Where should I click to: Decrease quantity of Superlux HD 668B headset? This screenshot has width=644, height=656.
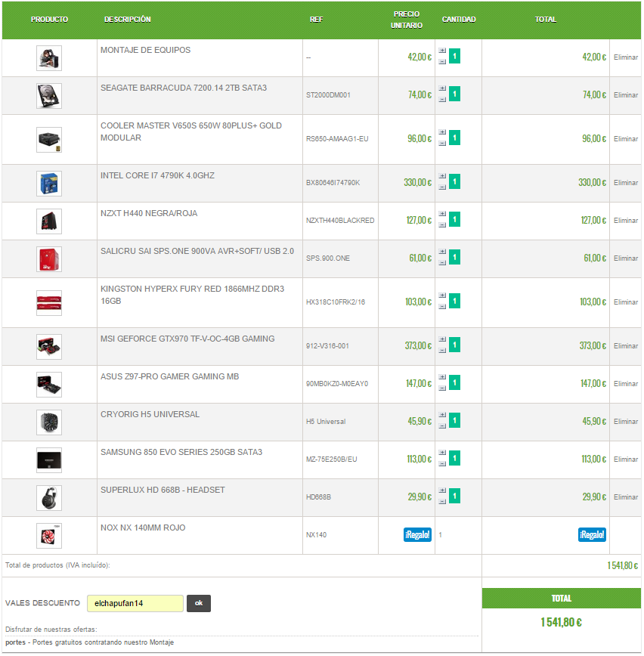pyautogui.click(x=442, y=502)
